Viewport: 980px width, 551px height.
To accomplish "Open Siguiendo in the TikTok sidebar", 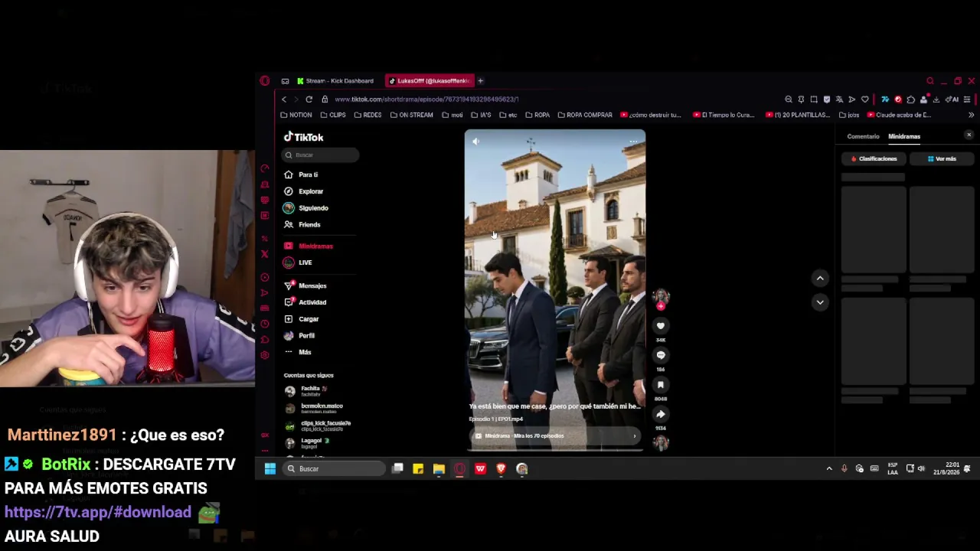I will 306,208.
